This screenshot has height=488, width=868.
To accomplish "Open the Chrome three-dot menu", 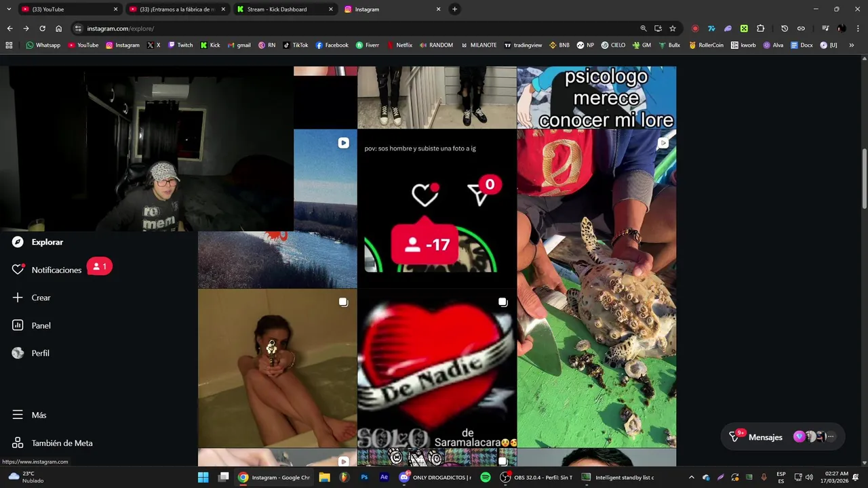I will tap(858, 28).
